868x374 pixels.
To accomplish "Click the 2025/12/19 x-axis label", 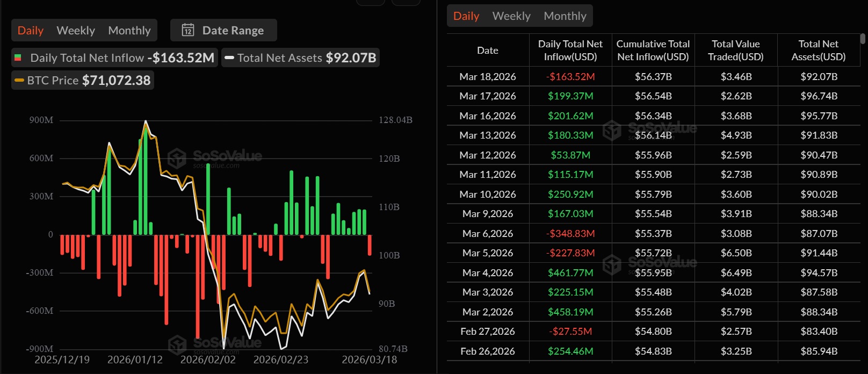I will click(62, 359).
